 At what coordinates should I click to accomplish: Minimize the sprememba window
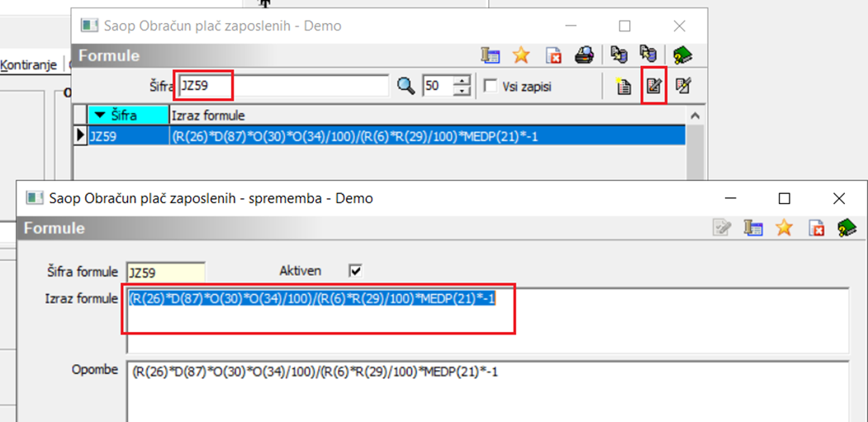coord(731,198)
